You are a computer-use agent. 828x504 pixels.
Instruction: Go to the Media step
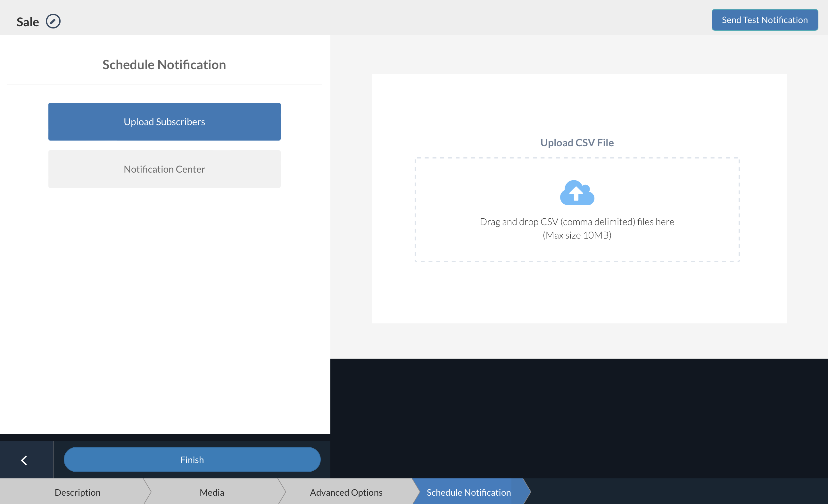[x=212, y=492]
